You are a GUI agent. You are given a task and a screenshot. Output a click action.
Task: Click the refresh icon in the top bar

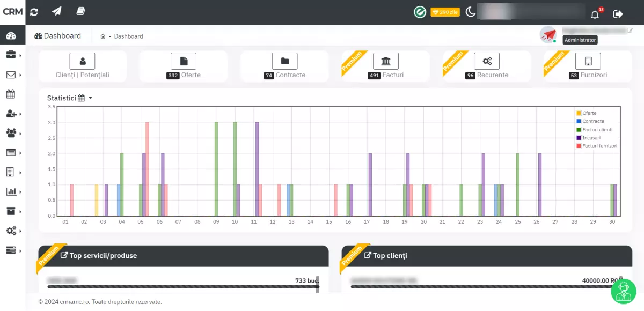tap(34, 11)
